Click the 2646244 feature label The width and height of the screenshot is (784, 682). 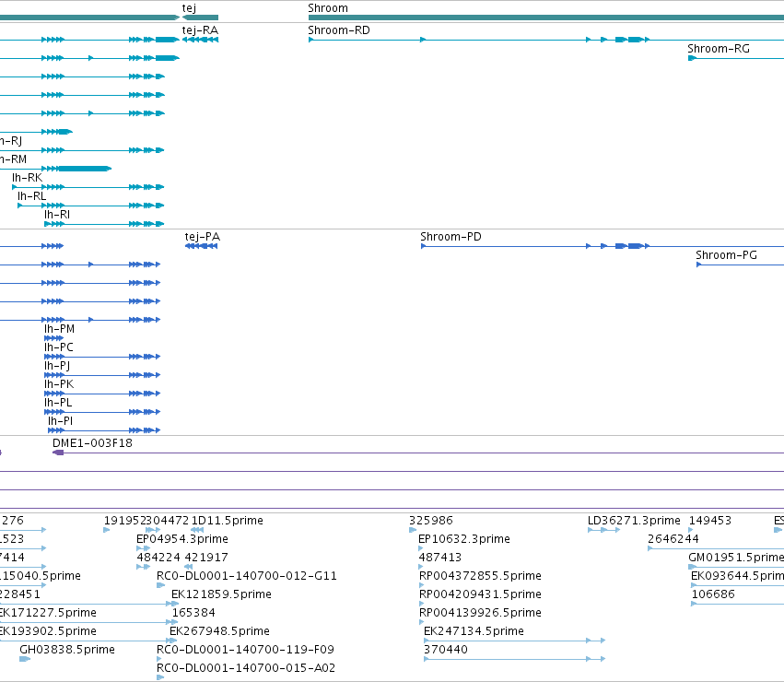pos(673,539)
